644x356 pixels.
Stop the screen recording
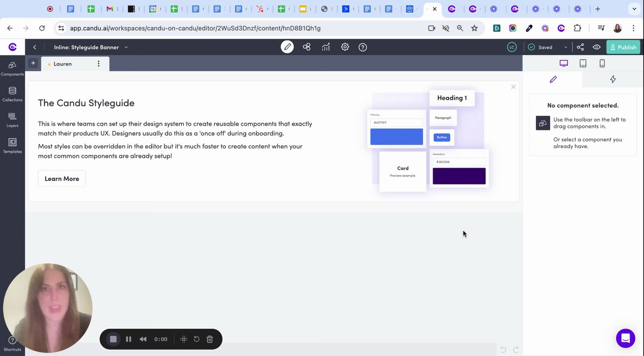pos(113,339)
